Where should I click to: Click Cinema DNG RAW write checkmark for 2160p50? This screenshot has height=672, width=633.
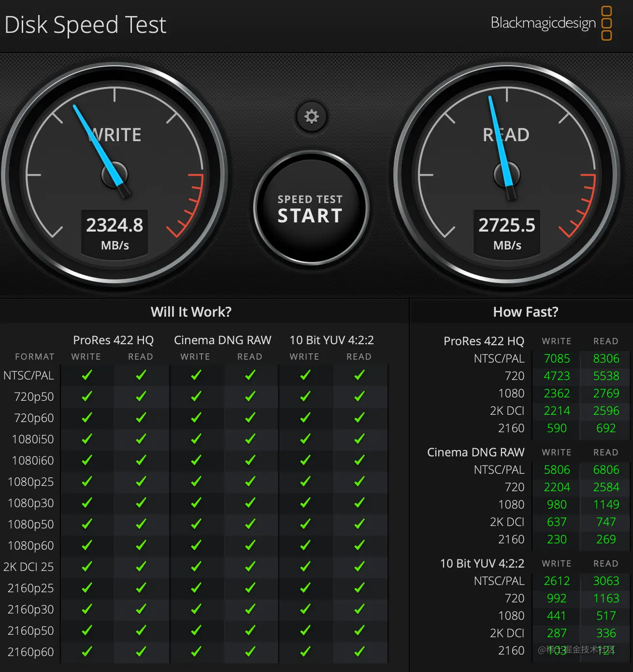(x=196, y=630)
